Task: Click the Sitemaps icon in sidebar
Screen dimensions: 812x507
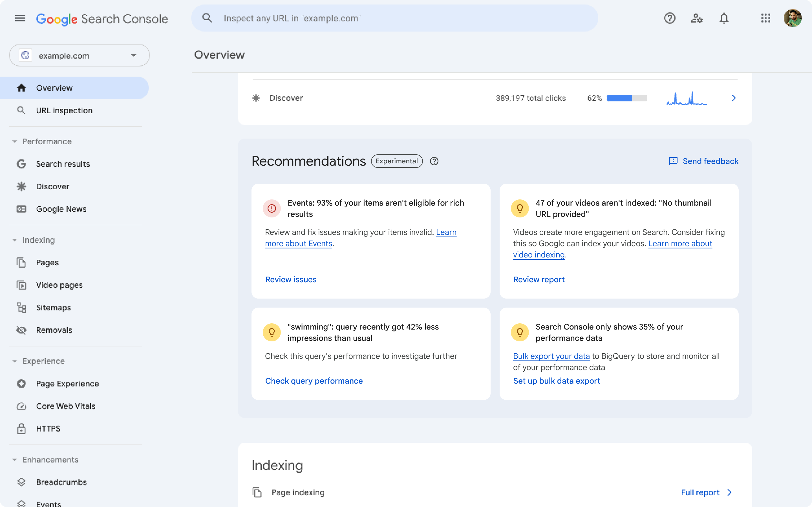Action: 21,307
